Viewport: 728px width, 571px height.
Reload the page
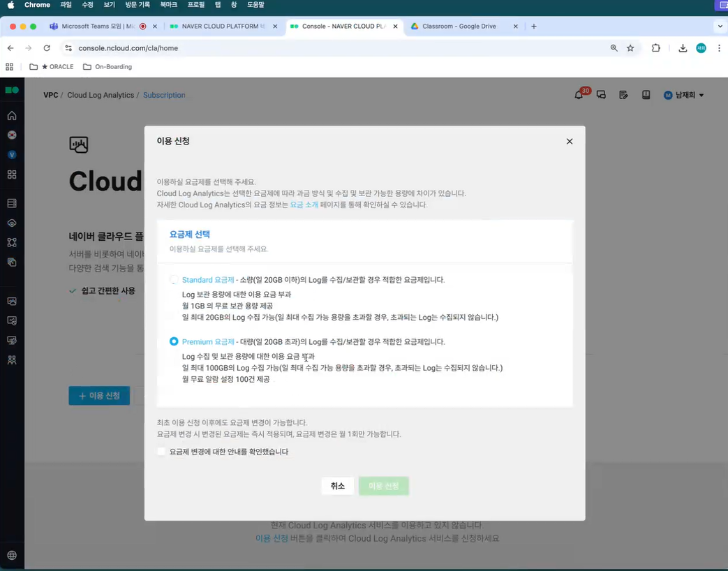[x=47, y=47]
